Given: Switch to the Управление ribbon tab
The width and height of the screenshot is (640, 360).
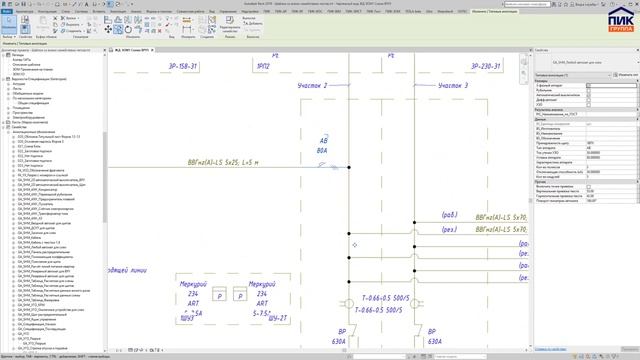Looking at the screenshot, I should [228, 11].
